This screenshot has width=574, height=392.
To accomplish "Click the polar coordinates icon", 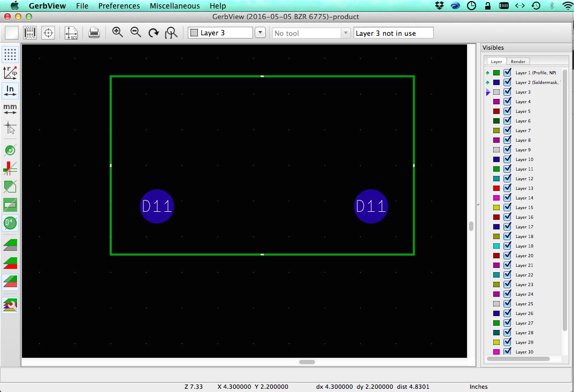I will 10,73.
